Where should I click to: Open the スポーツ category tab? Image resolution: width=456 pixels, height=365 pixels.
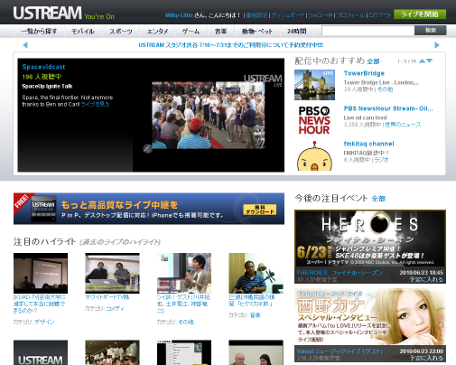tap(121, 31)
